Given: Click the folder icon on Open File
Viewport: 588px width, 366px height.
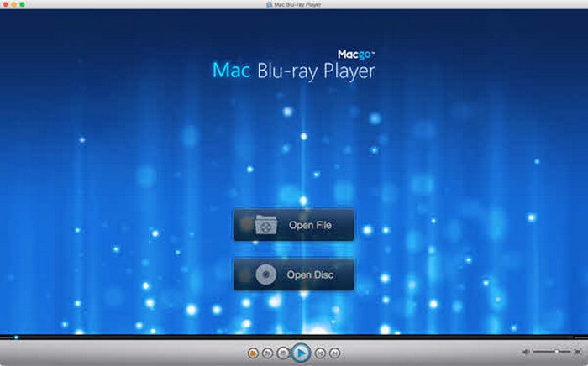Looking at the screenshot, I should pos(265,225).
